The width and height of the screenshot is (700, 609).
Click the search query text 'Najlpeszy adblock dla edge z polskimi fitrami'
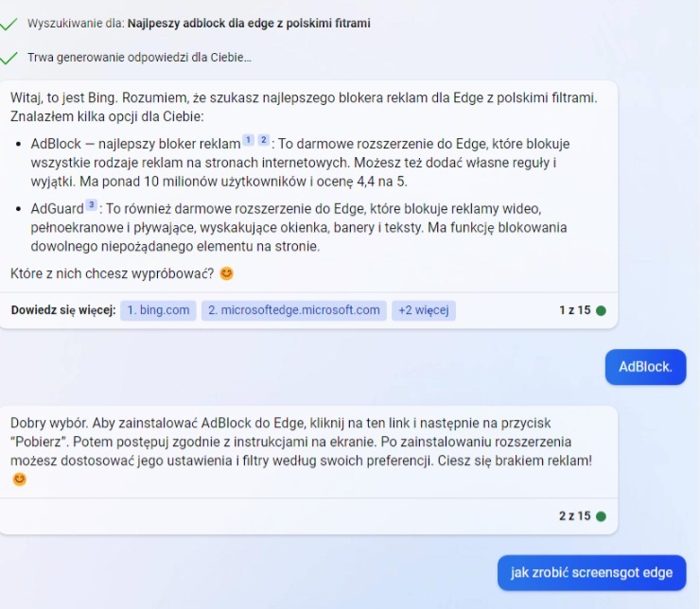pos(249,24)
